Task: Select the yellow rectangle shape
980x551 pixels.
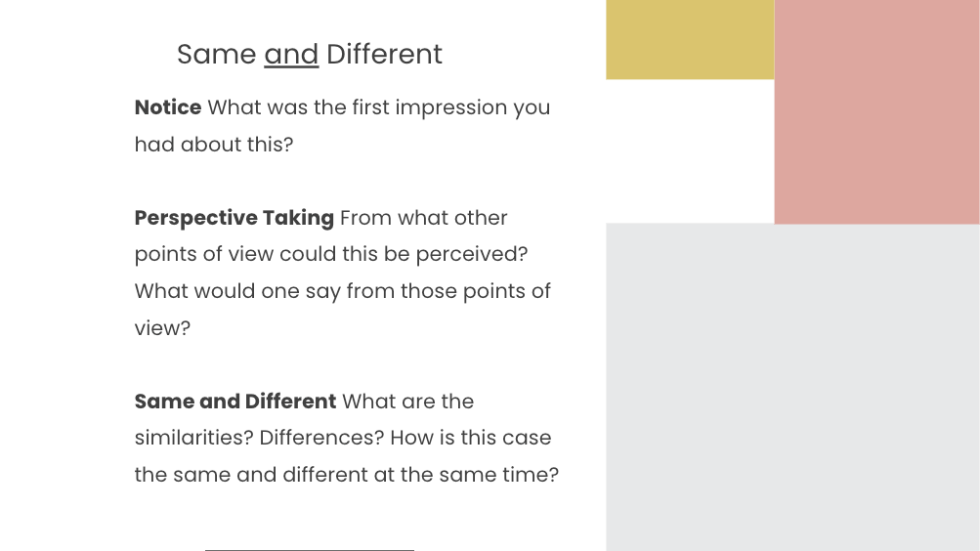Action: 690,39
